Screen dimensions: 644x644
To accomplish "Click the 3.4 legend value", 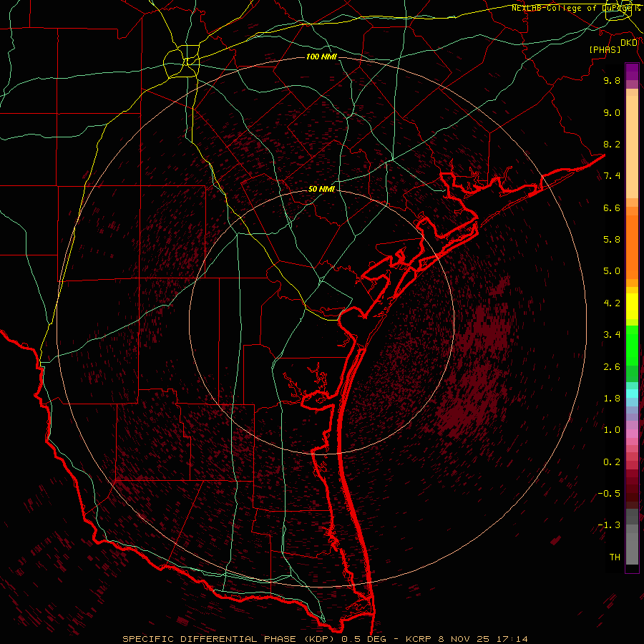I will click(612, 335).
